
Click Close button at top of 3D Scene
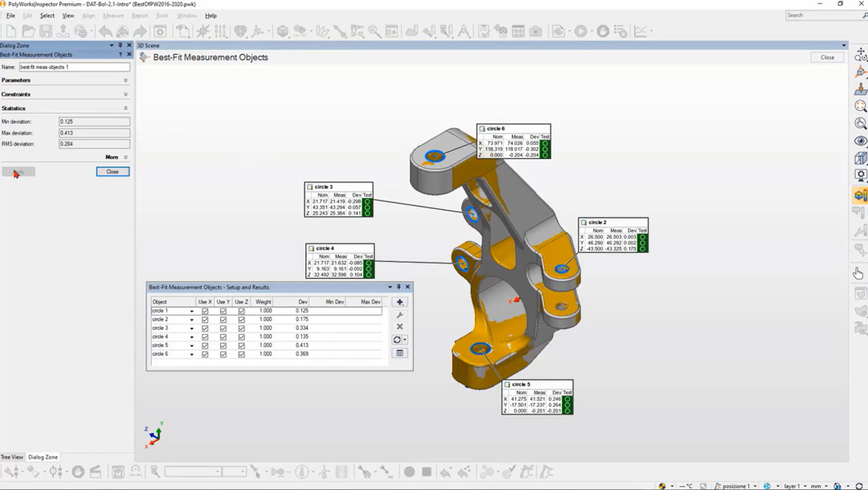827,58
